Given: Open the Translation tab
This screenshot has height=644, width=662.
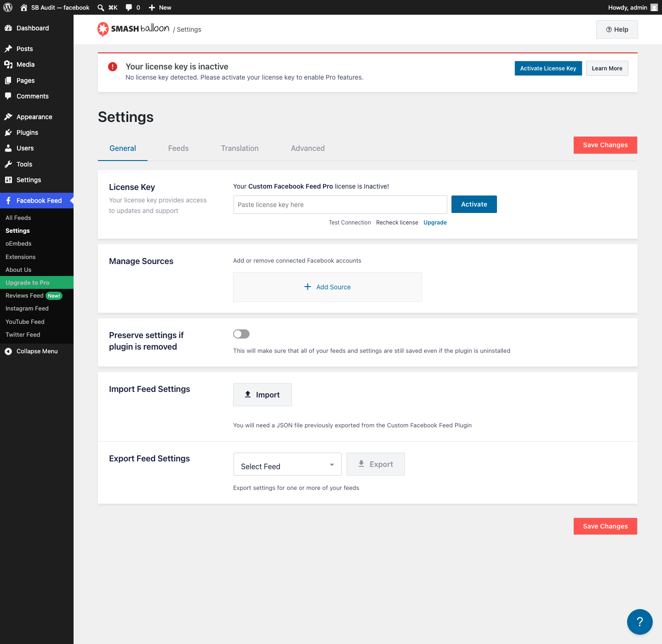Looking at the screenshot, I should [240, 148].
